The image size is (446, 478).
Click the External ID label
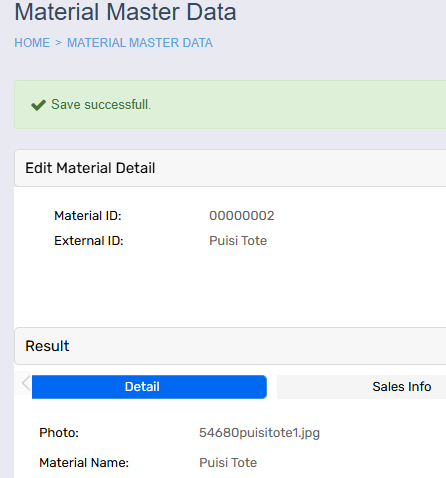89,241
